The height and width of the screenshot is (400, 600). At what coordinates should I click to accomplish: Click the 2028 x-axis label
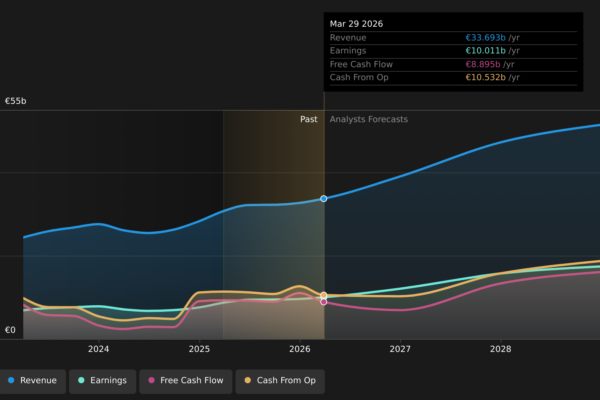click(x=501, y=349)
